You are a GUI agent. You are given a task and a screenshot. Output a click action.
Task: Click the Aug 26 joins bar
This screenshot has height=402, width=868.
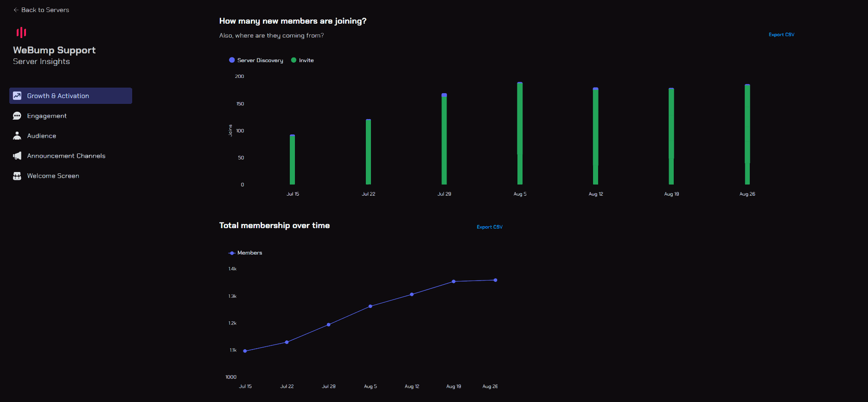pos(747,134)
